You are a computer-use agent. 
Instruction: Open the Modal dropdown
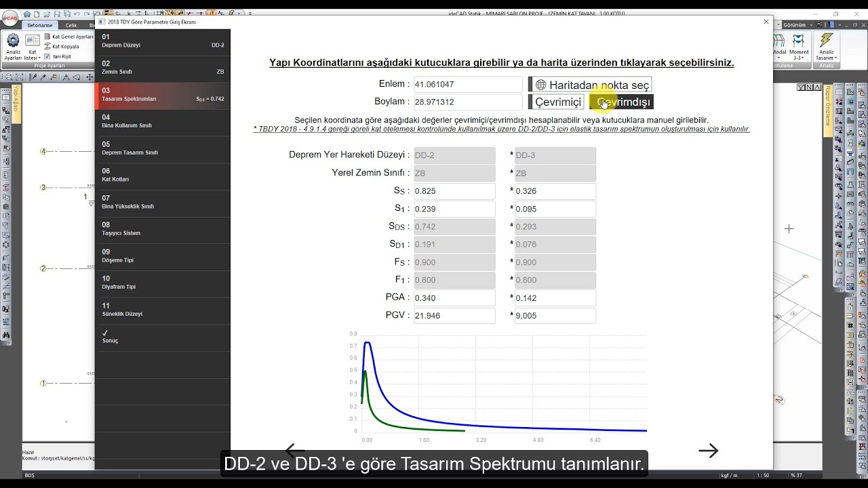pos(780,47)
